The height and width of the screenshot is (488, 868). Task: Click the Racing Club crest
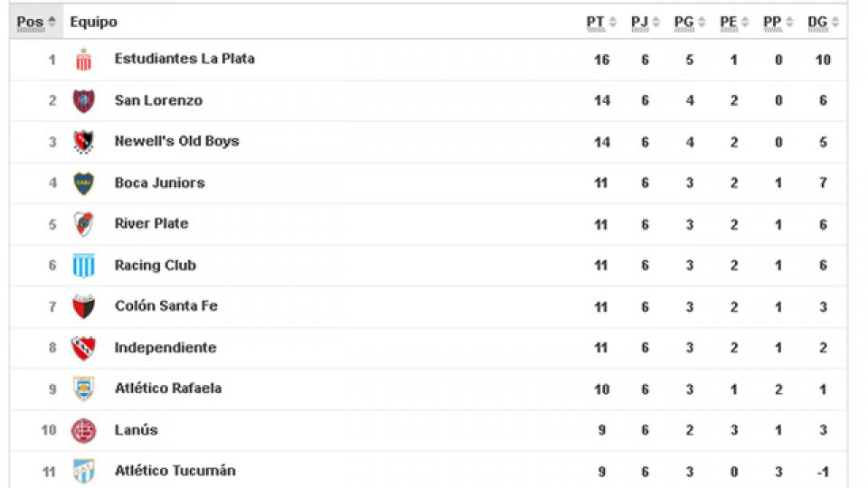coord(83,266)
